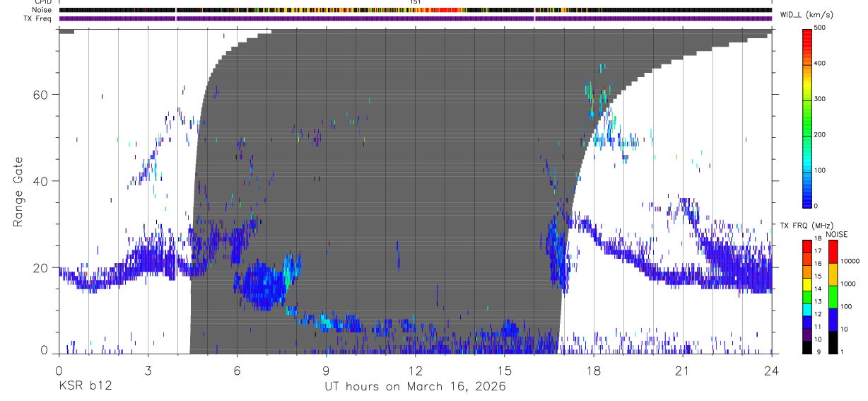Click the 10000 label on NOISE legend
The image size is (868, 401).
[x=850, y=262]
